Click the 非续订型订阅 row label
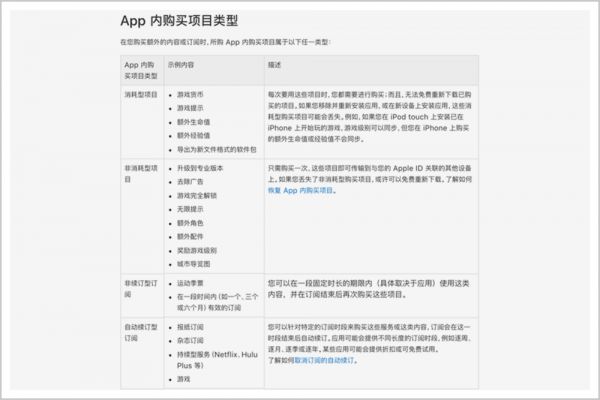 tap(140, 274)
